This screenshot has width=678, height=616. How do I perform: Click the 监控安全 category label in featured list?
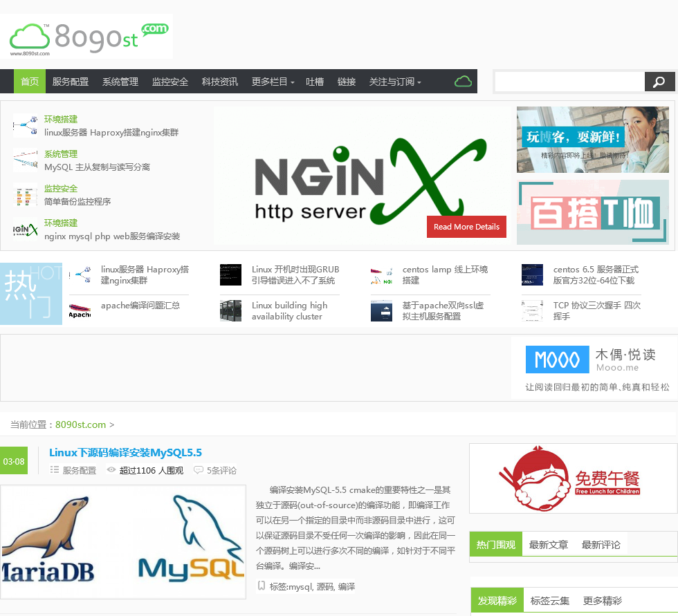pyautogui.click(x=61, y=188)
